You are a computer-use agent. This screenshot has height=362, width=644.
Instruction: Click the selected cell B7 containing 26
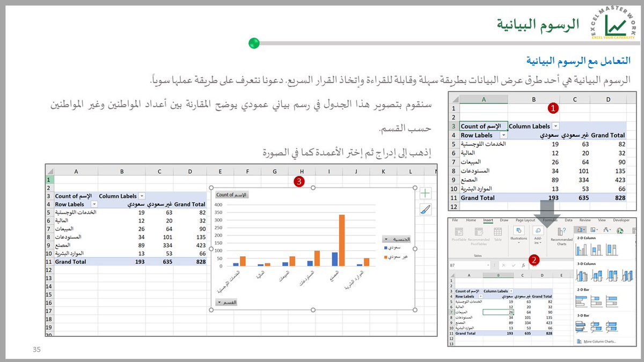click(x=499, y=311)
